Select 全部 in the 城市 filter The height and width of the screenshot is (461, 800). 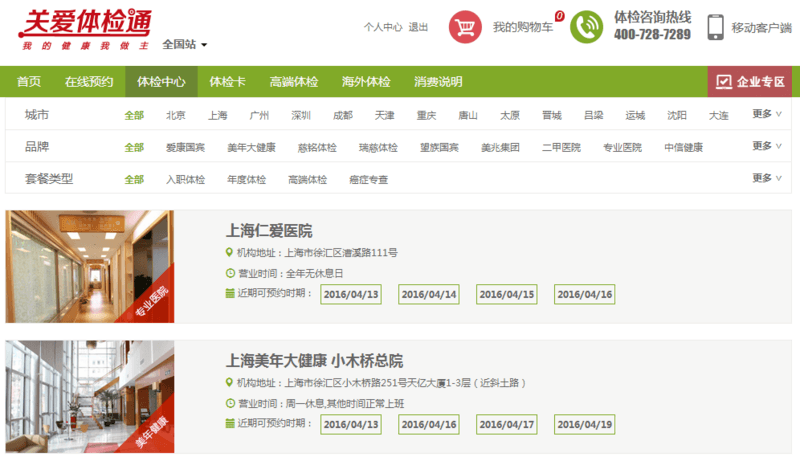pos(134,115)
